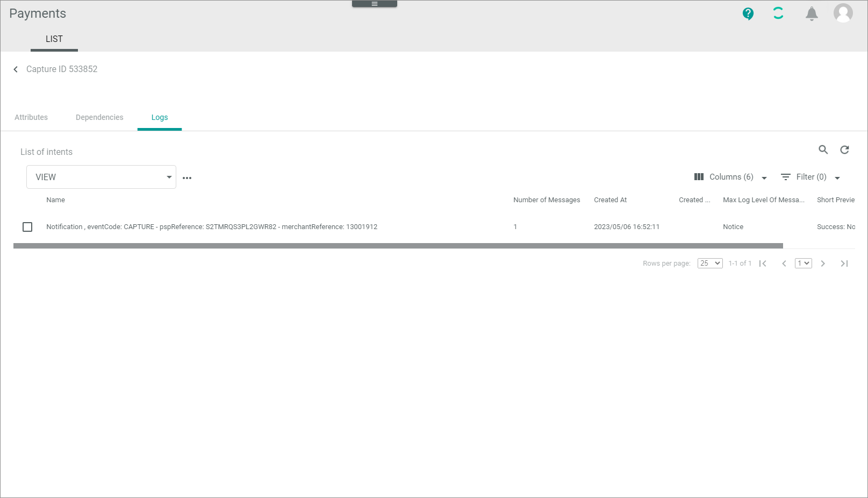This screenshot has width=868, height=498.
Task: Sort by Created At column header
Action: click(610, 200)
